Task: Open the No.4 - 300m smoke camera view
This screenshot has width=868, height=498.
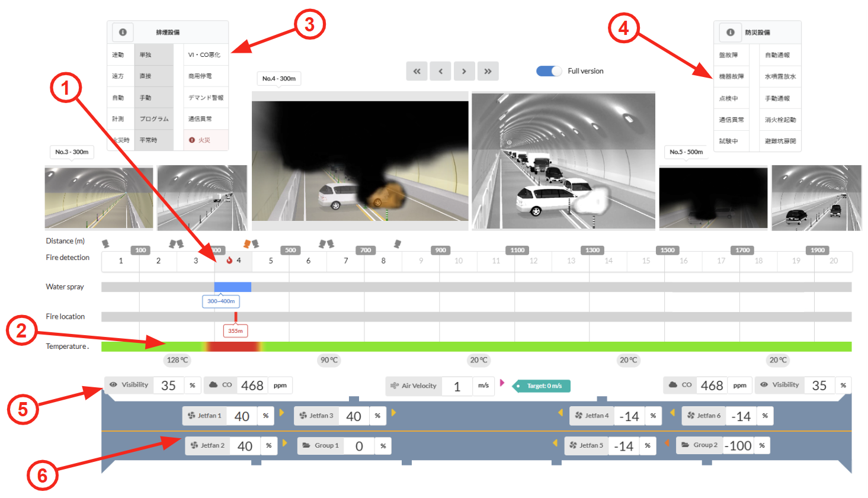Action: click(x=360, y=161)
